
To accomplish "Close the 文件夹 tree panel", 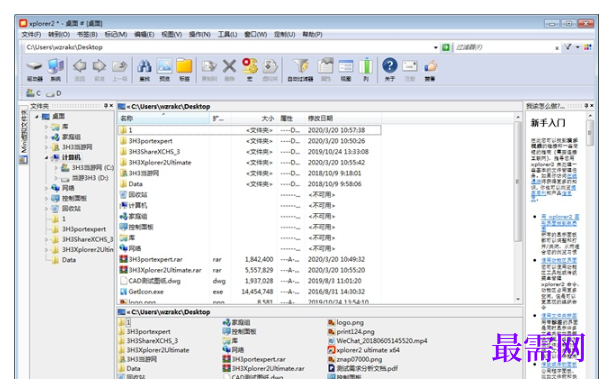I will (111, 106).
